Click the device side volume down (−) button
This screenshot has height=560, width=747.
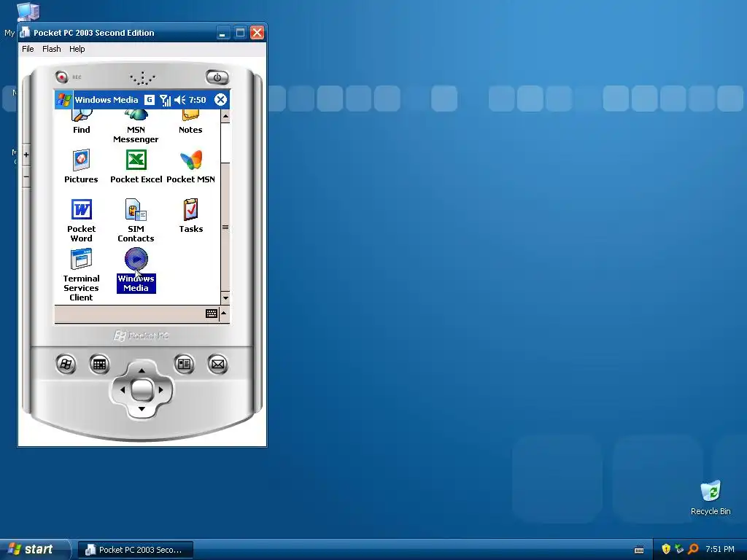[x=26, y=176]
